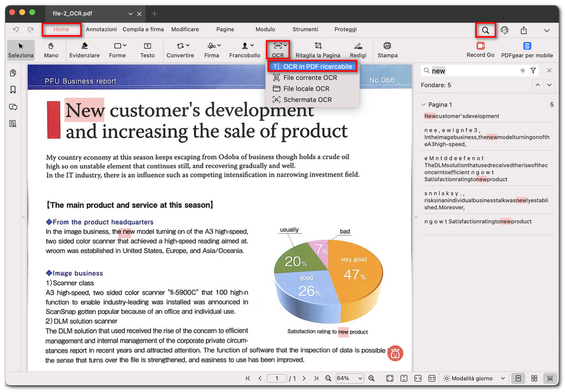This screenshot has height=392, width=565.
Task: Open the Redigi redaction tool
Action: (358, 49)
